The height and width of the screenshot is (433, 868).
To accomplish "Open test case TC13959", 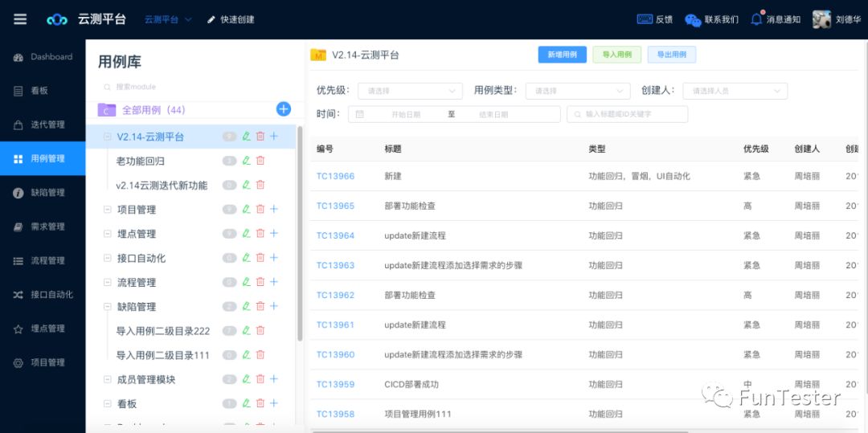I will pos(335,384).
